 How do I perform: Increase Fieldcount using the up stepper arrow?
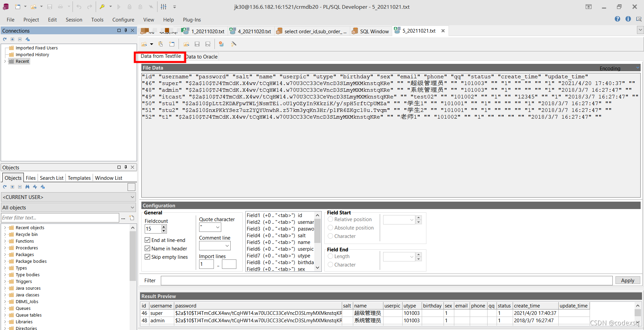(164, 227)
